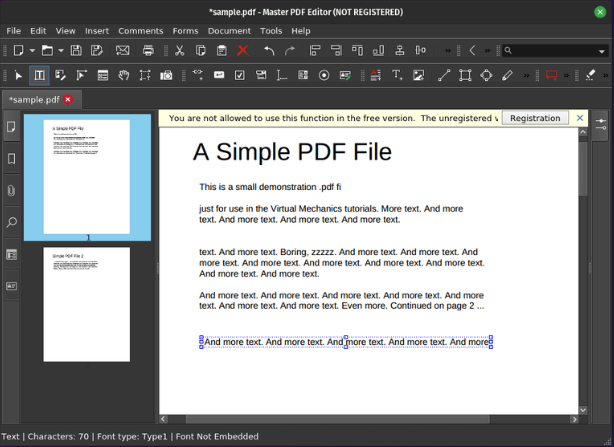This screenshot has height=447, width=614.
Task: Open the Document menu
Action: [x=229, y=31]
